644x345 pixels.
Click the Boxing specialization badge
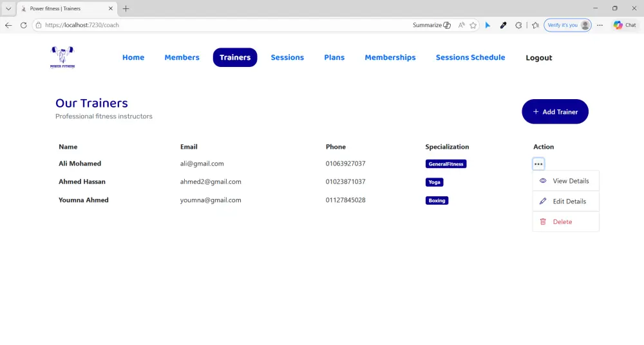pos(437,200)
